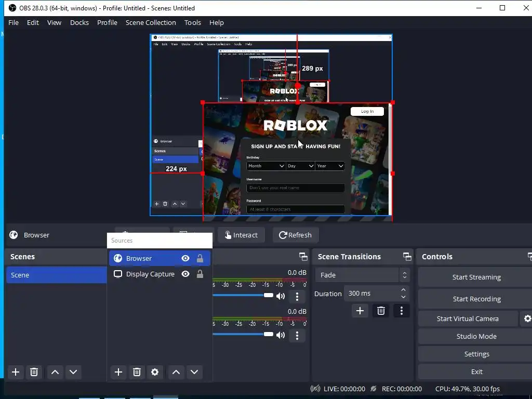The image size is (532, 399).
Task: Click the Browser source globe icon in toolbar
Action: [14, 235]
